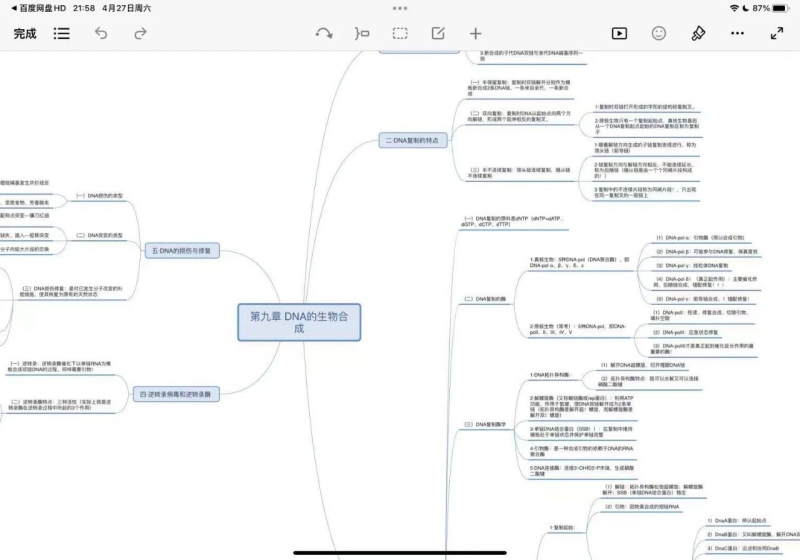
Task: Insert a summary bracket icon
Action: tap(362, 34)
